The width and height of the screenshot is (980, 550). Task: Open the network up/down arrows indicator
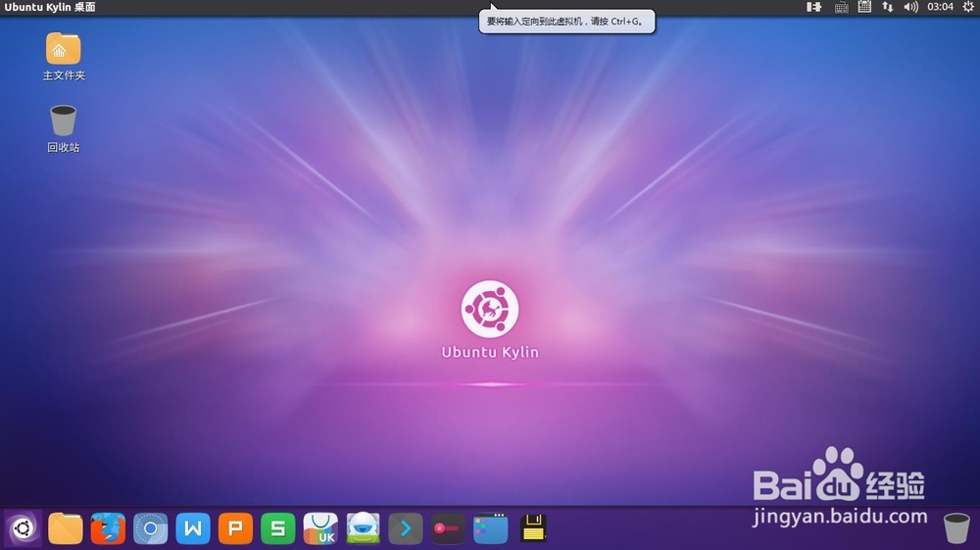tap(888, 7)
